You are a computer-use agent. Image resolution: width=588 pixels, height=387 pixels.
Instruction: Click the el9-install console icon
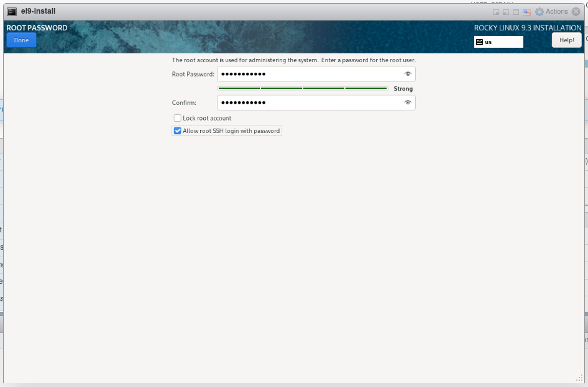12,12
